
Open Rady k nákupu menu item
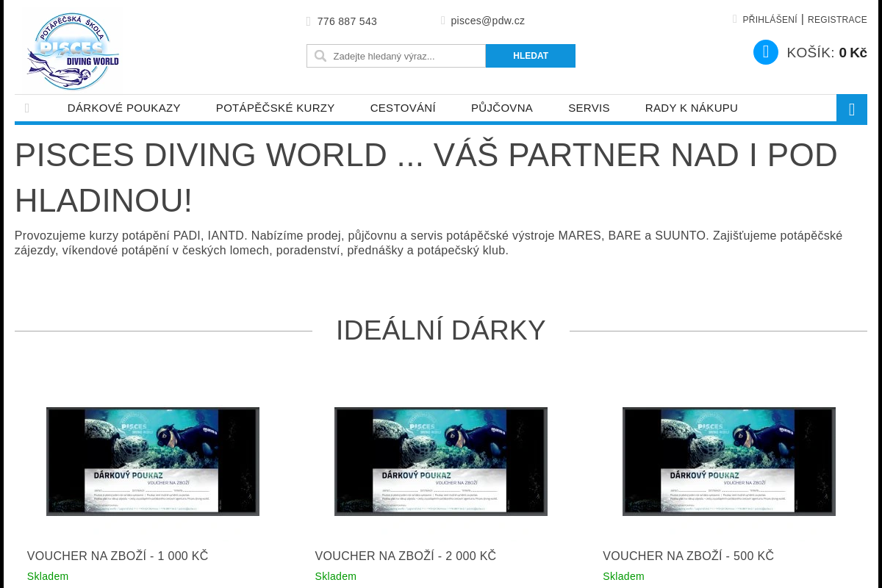(x=692, y=108)
